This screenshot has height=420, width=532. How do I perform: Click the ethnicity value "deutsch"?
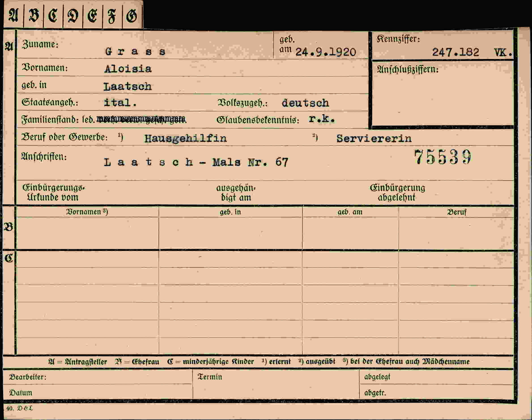click(x=305, y=103)
